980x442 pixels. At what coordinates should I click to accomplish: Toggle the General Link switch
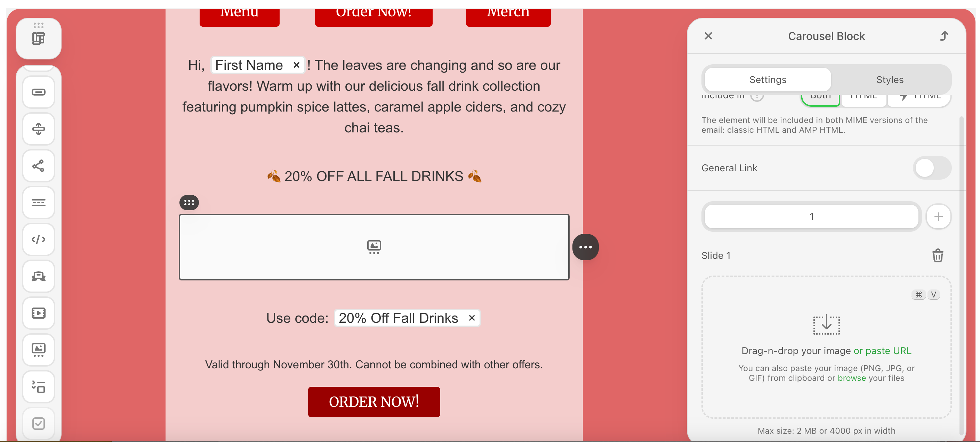pyautogui.click(x=932, y=168)
